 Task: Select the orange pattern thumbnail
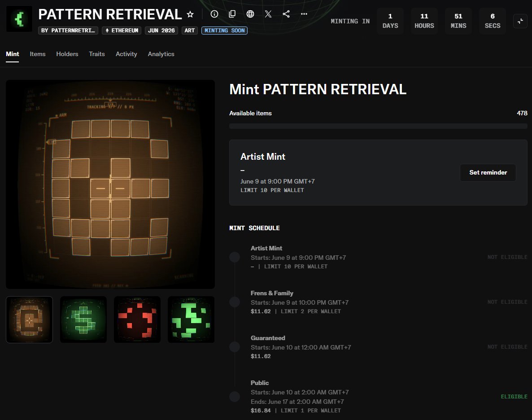pyautogui.click(x=30, y=319)
